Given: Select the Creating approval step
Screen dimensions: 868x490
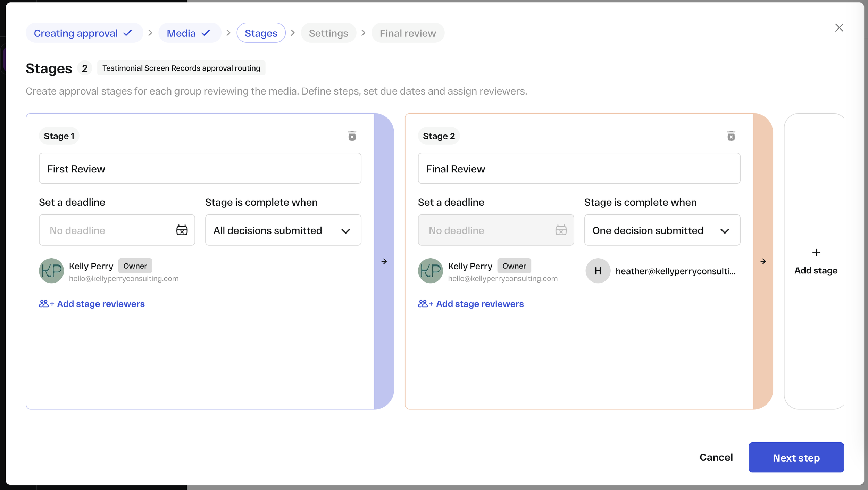Looking at the screenshot, I should (83, 33).
